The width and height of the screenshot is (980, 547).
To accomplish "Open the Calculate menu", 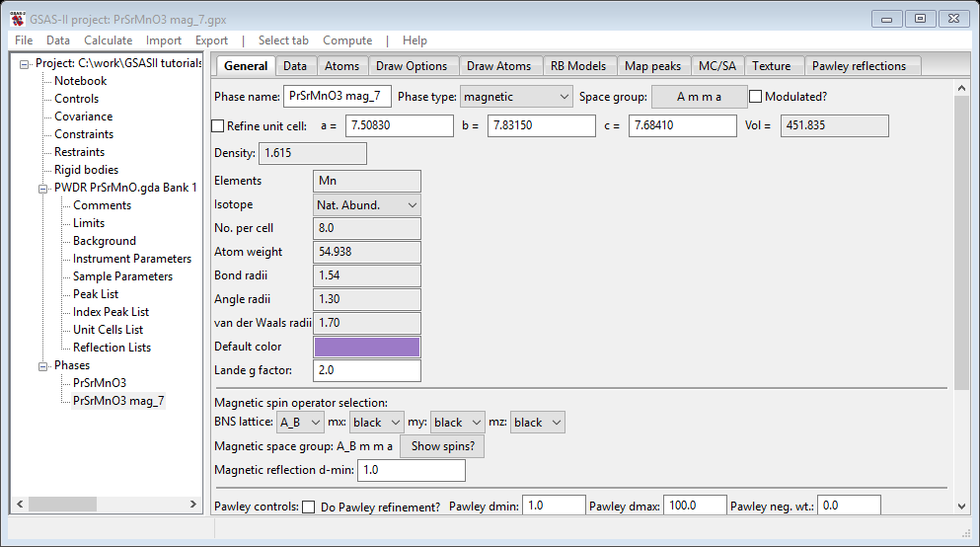I will coord(109,40).
